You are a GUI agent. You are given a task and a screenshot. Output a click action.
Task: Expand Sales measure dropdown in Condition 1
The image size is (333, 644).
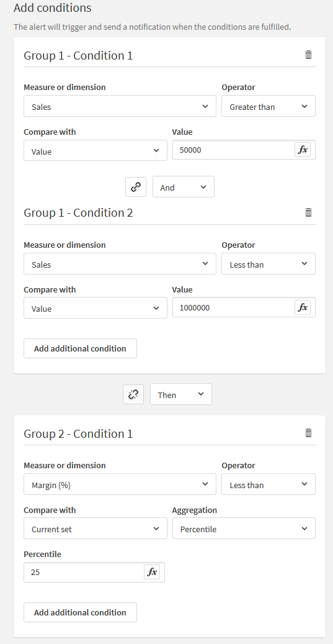click(x=120, y=106)
